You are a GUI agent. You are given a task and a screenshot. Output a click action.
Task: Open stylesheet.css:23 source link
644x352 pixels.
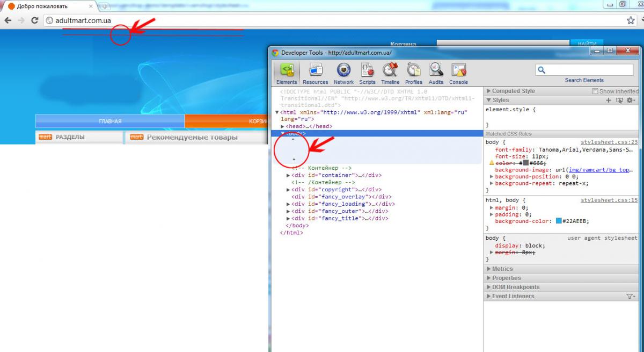(609, 142)
